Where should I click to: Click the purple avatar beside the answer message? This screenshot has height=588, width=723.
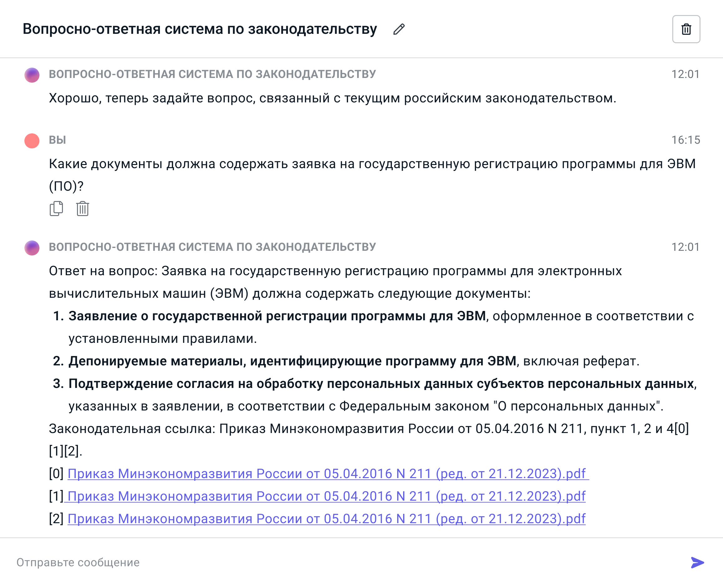coord(32,248)
